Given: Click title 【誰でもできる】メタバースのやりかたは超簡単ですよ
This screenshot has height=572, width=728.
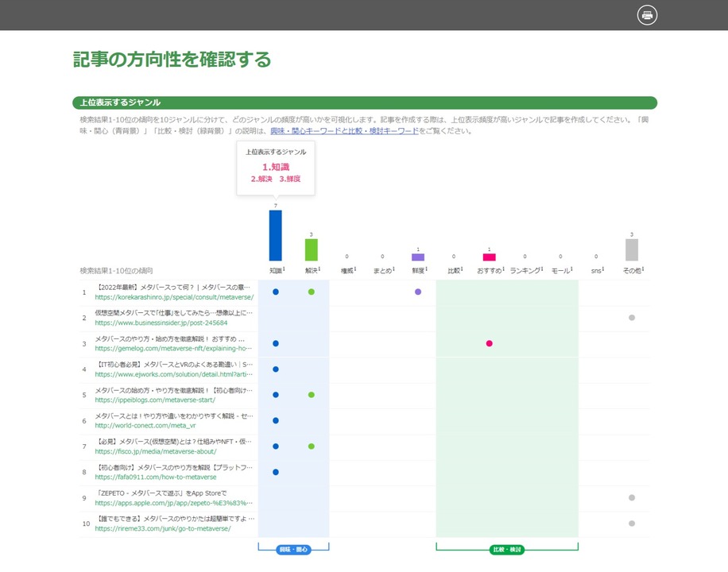Looking at the screenshot, I should 175,519.
